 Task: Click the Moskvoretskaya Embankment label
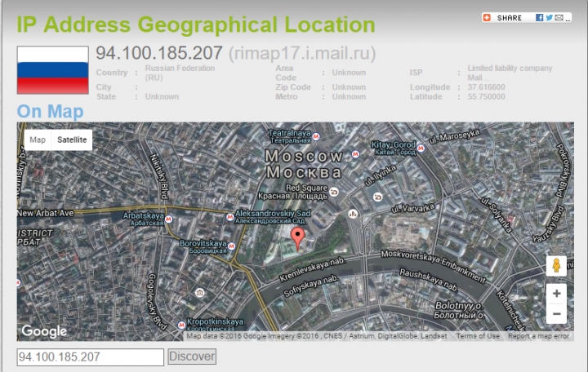(x=434, y=266)
